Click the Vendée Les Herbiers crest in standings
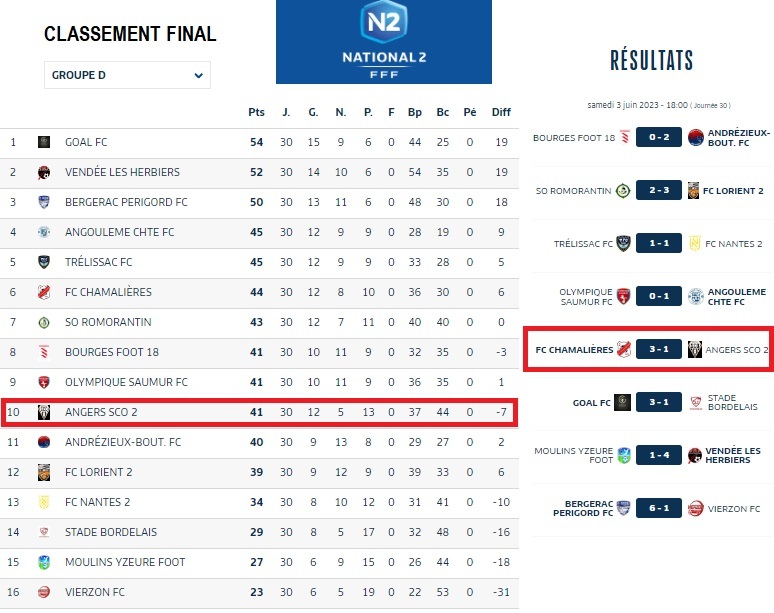 [44, 173]
